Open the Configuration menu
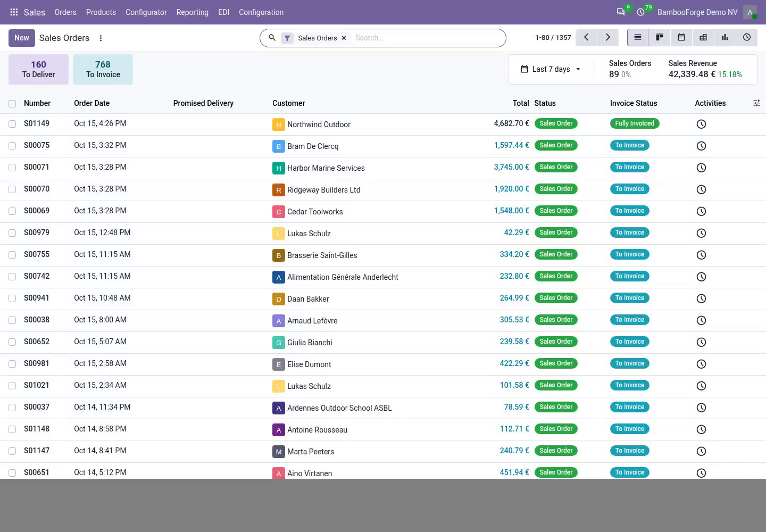Image resolution: width=766 pixels, height=532 pixels. [x=261, y=12]
